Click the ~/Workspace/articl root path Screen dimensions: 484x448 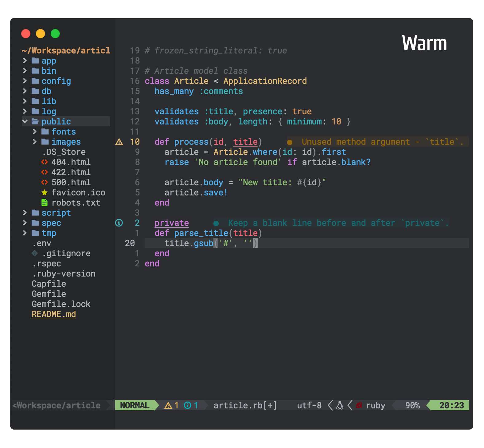click(66, 50)
